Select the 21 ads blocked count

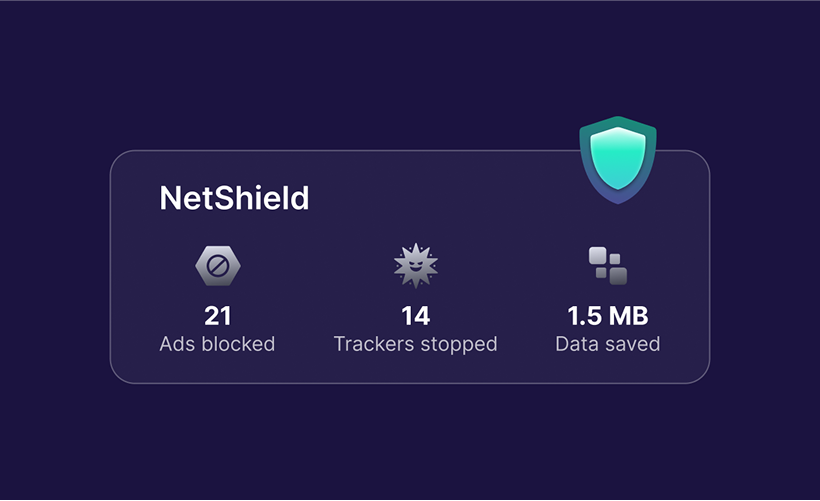click(217, 317)
